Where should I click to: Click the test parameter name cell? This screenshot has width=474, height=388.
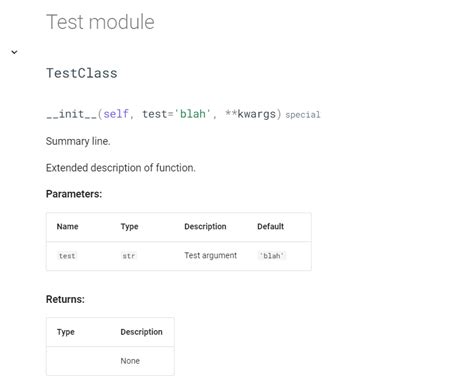coord(67,256)
